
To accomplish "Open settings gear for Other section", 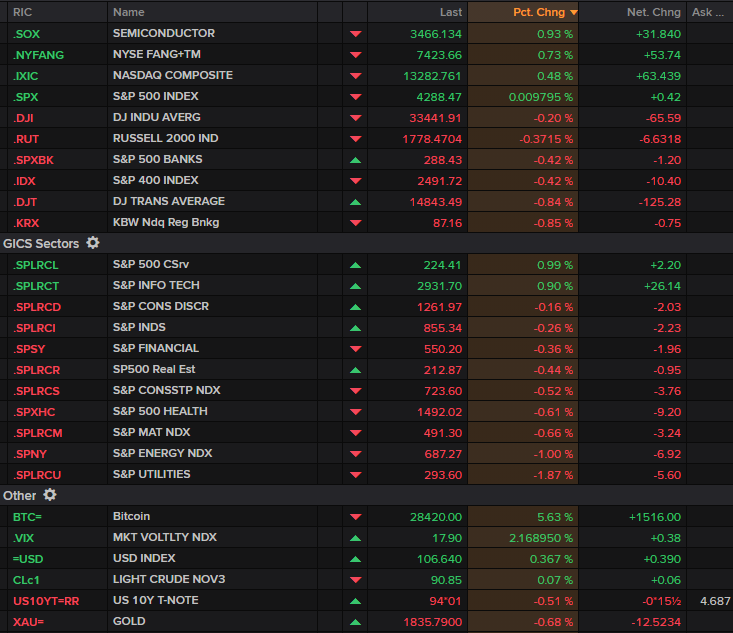I will (x=50, y=495).
